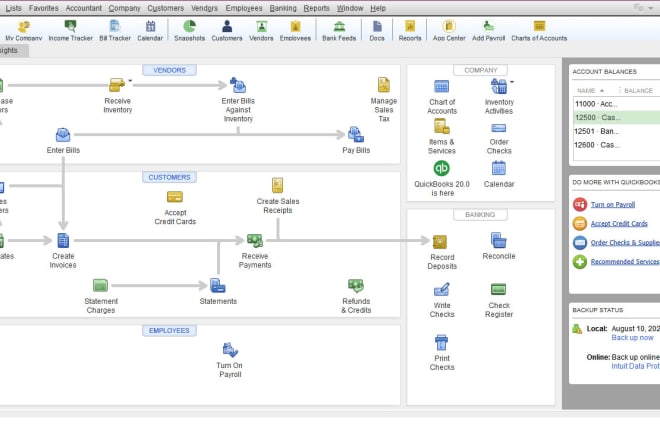Image resolution: width=660 pixels, height=440 pixels.
Task: Click Bill Tracker toolbar icon
Action: (115, 31)
